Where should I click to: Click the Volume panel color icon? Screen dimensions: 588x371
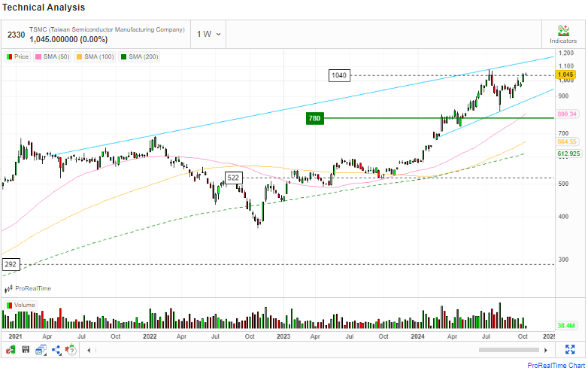9,306
